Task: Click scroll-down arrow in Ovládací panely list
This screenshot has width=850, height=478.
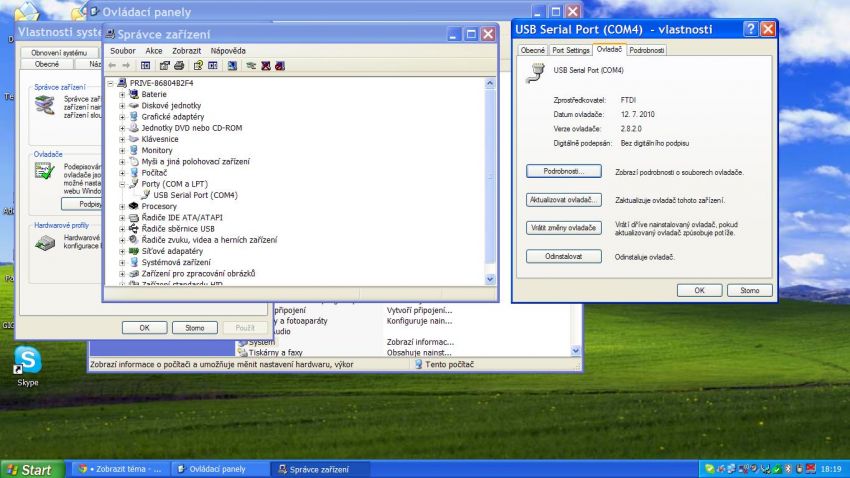Action: tap(575, 351)
